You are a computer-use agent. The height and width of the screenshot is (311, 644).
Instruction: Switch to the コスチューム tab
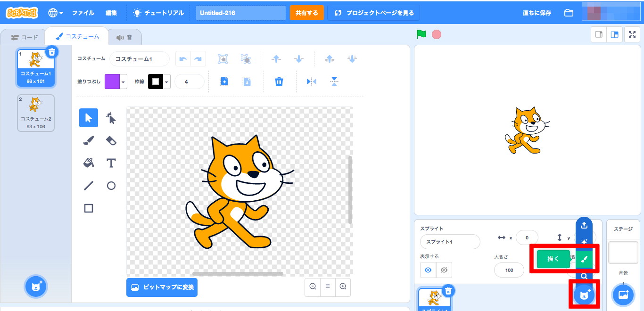click(x=77, y=36)
